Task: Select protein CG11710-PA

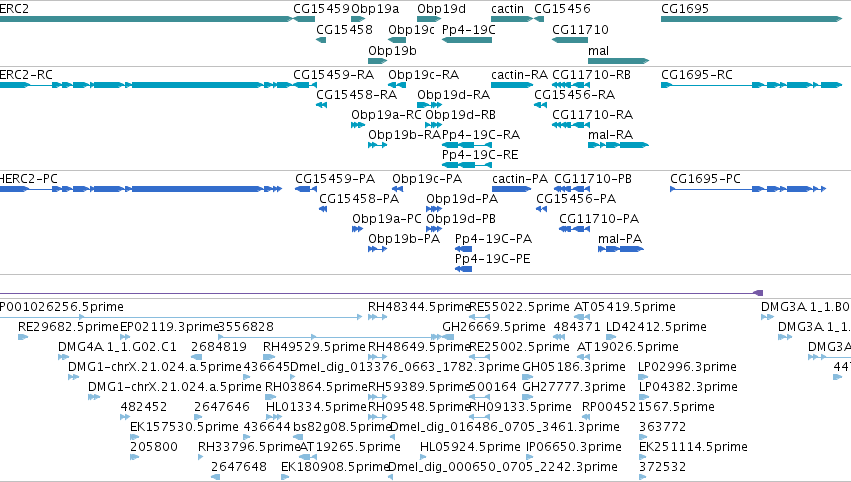Action: [x=599, y=219]
